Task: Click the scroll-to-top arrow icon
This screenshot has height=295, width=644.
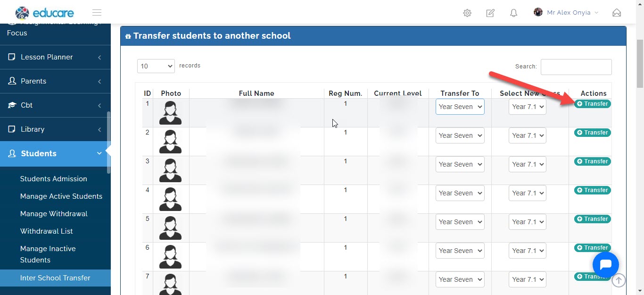Action: point(619,280)
